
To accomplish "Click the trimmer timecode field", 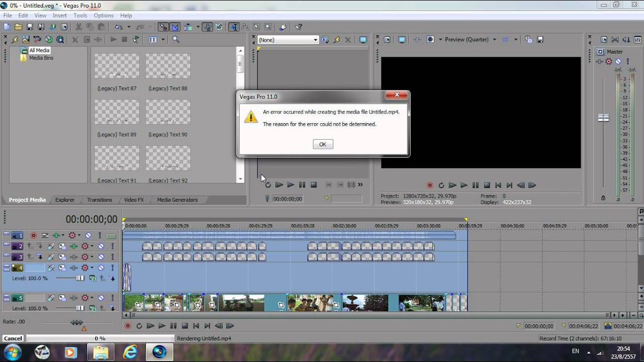I will tap(287, 199).
